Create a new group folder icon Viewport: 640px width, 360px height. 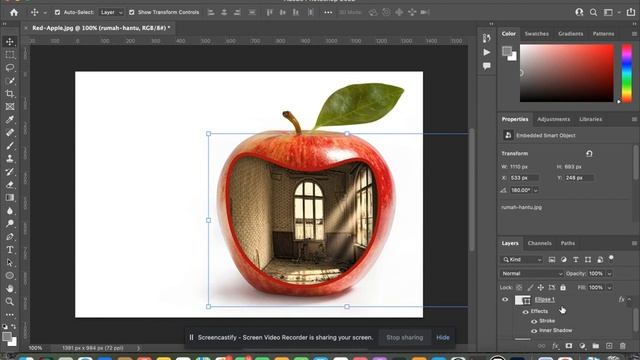coord(596,346)
